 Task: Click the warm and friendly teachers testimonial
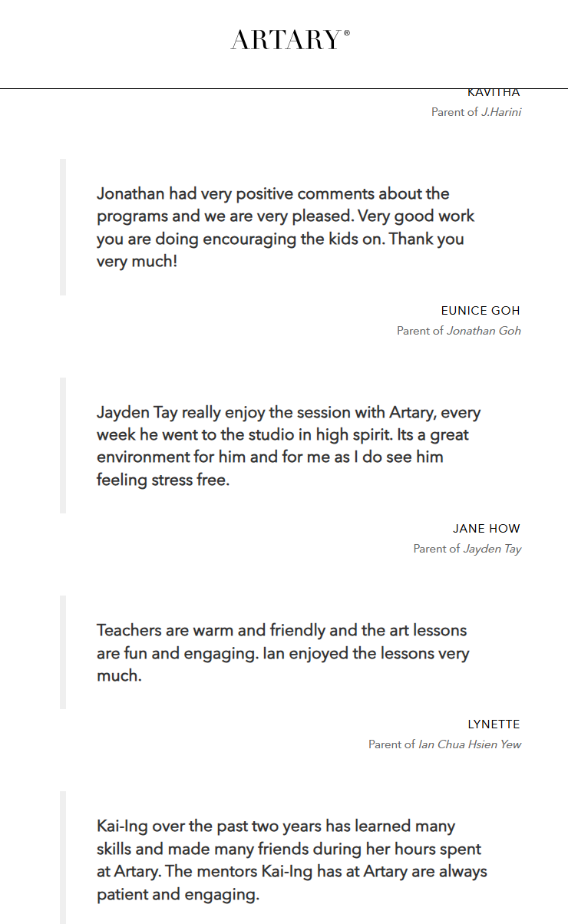click(x=282, y=653)
